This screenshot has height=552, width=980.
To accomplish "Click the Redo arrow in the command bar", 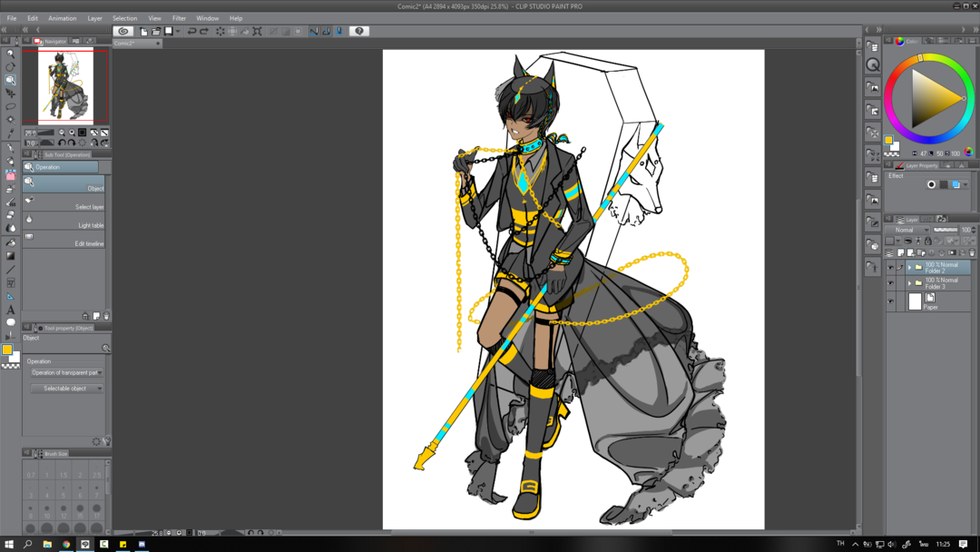I will 204,31.
